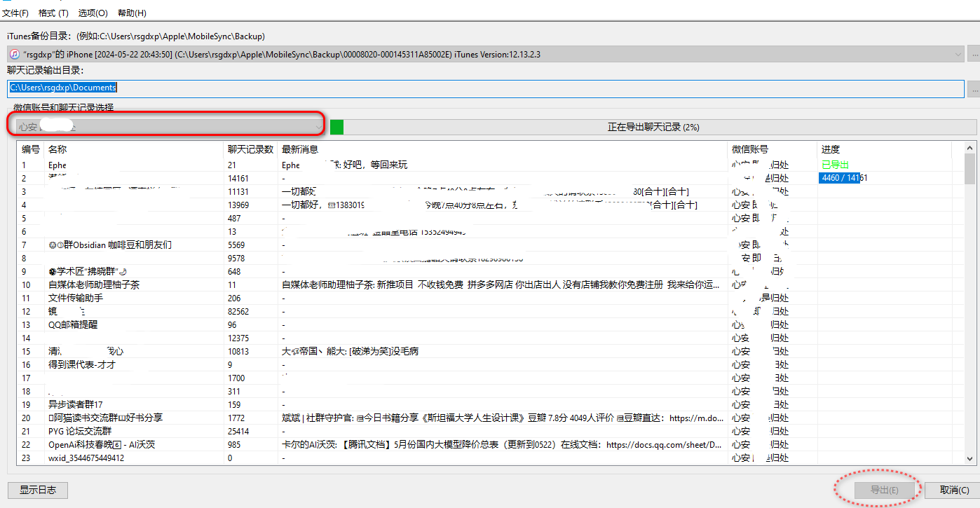Click the chat count 25414 cell
Screen dimensions: 980x508
[x=238, y=431]
